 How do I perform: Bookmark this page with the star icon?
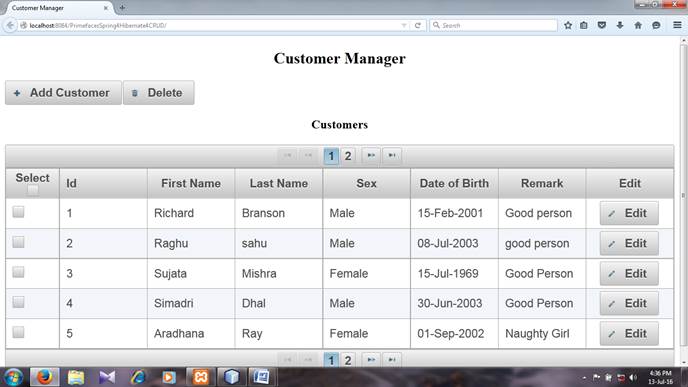568,25
